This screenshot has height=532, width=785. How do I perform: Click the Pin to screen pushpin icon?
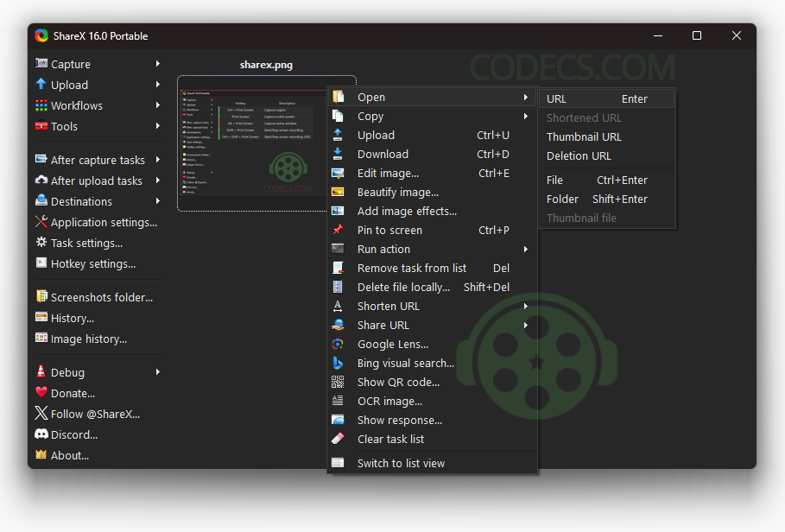[x=338, y=230]
